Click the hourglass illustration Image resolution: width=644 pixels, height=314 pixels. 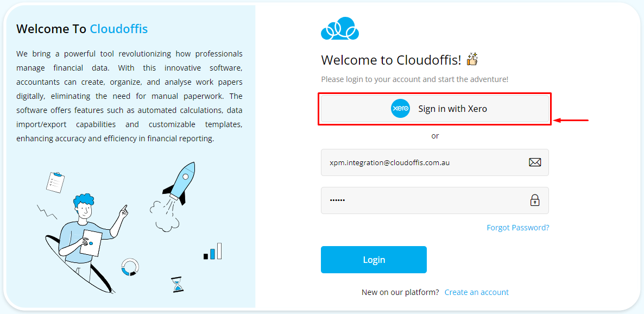[178, 285]
